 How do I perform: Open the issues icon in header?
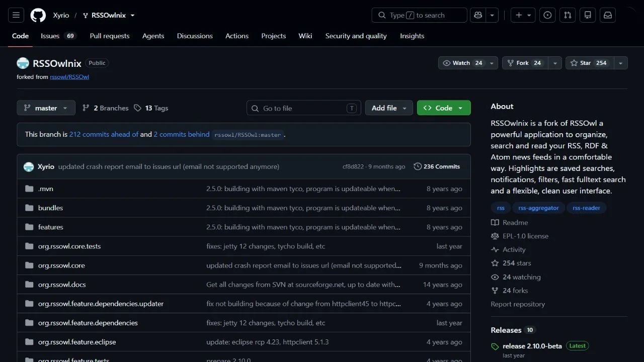pyautogui.click(x=547, y=15)
